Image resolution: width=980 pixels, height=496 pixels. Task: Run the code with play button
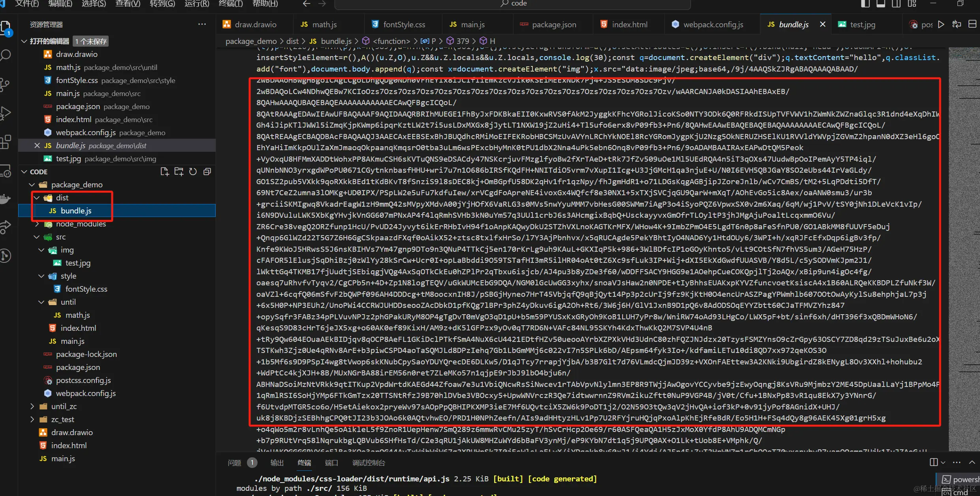pos(941,25)
